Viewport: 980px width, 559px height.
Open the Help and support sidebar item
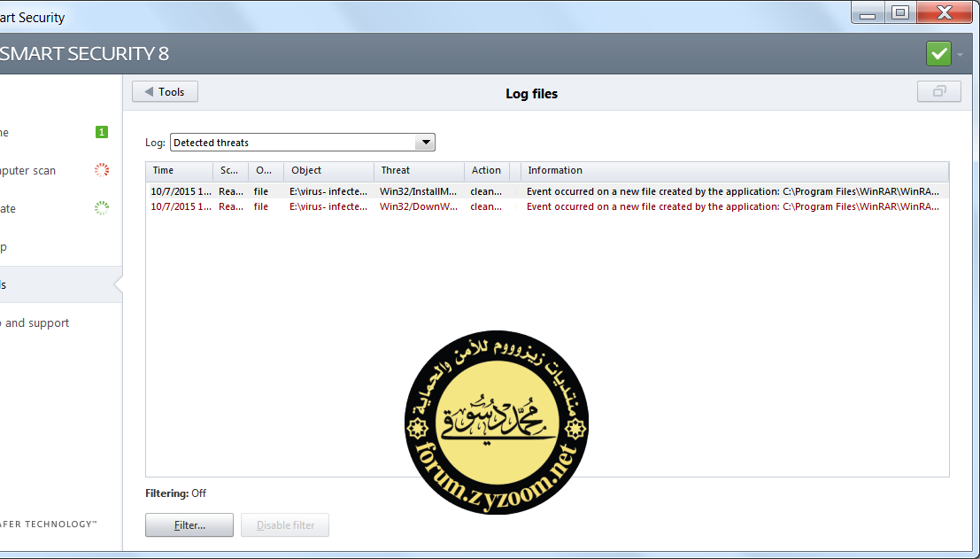click(x=60, y=322)
